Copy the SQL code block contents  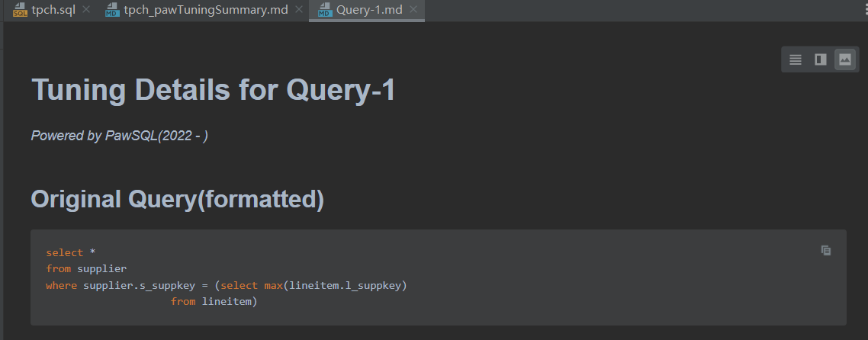point(826,250)
